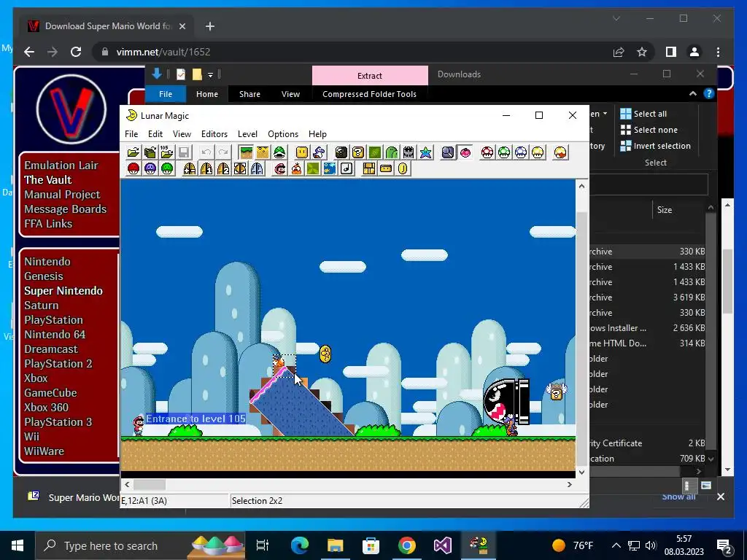This screenshot has width=747, height=560.
Task: Open the Edit menu in Lunar Magic
Action: 155,134
